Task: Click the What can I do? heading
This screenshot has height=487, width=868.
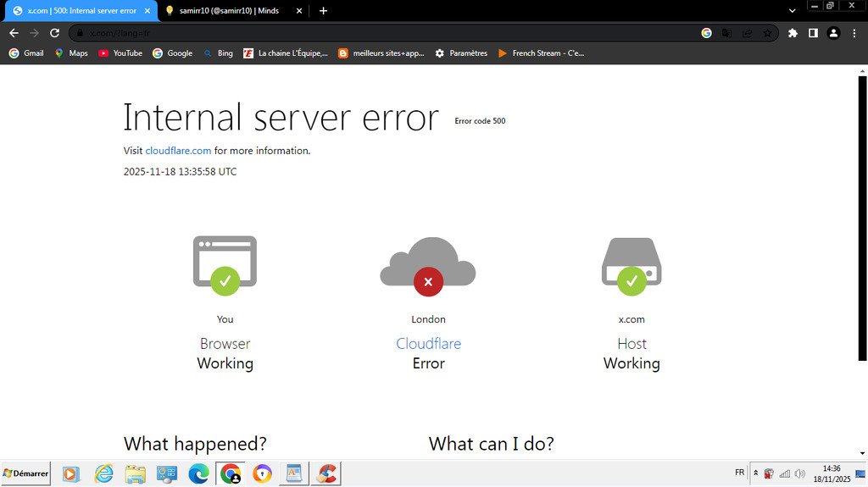Action: (x=491, y=444)
